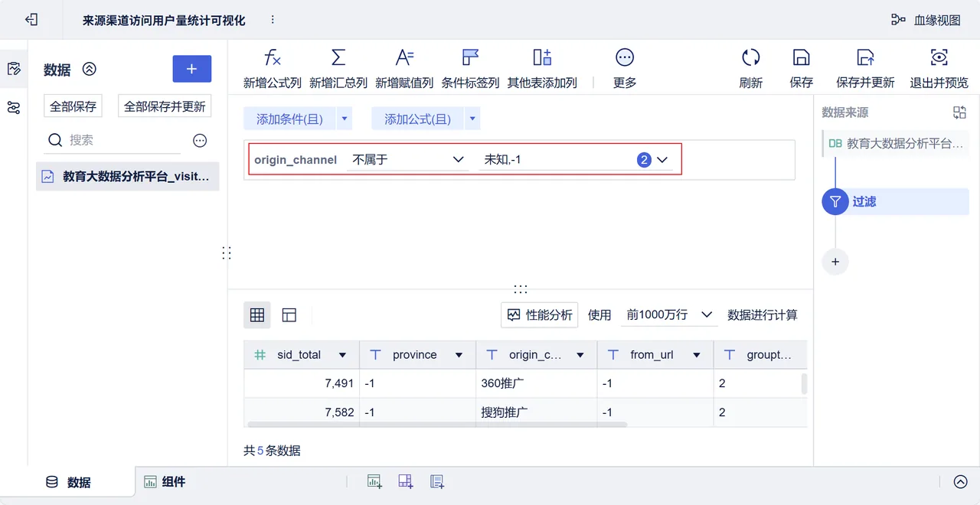Click the cell value 7,582

point(302,412)
